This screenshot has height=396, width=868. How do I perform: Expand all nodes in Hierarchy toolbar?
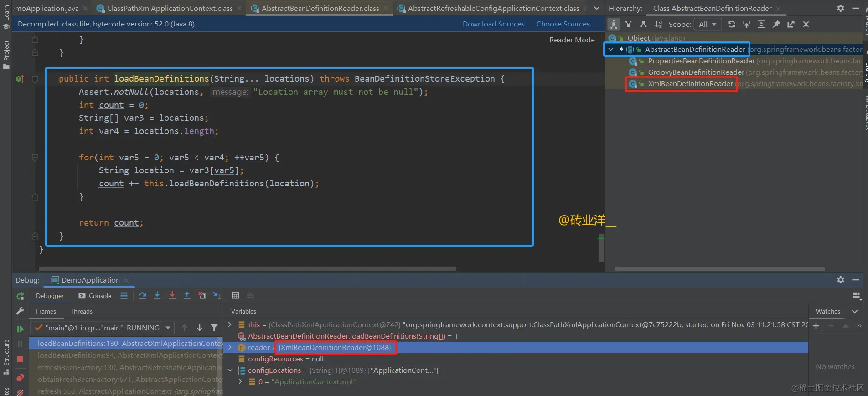(761, 24)
